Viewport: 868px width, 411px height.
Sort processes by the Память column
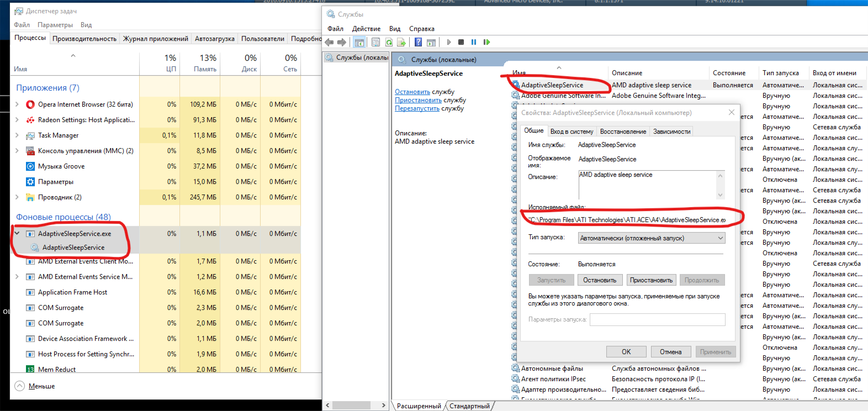[x=200, y=63]
